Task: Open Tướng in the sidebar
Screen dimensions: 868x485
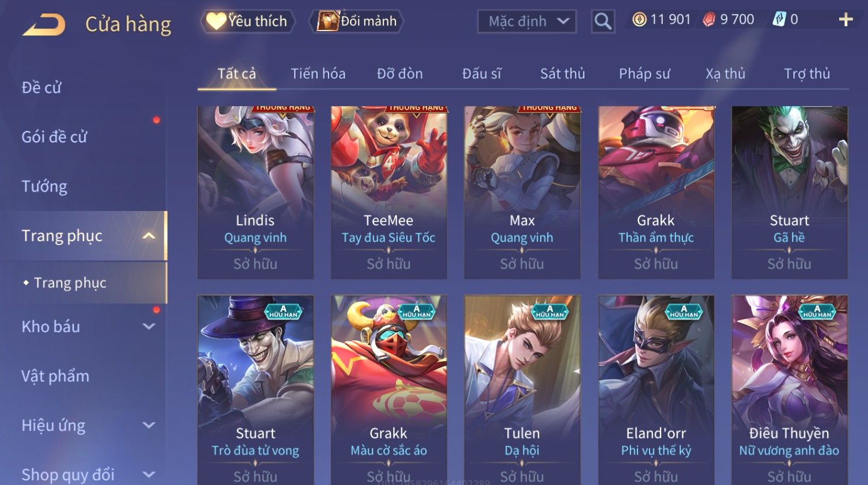Action: coord(44,187)
